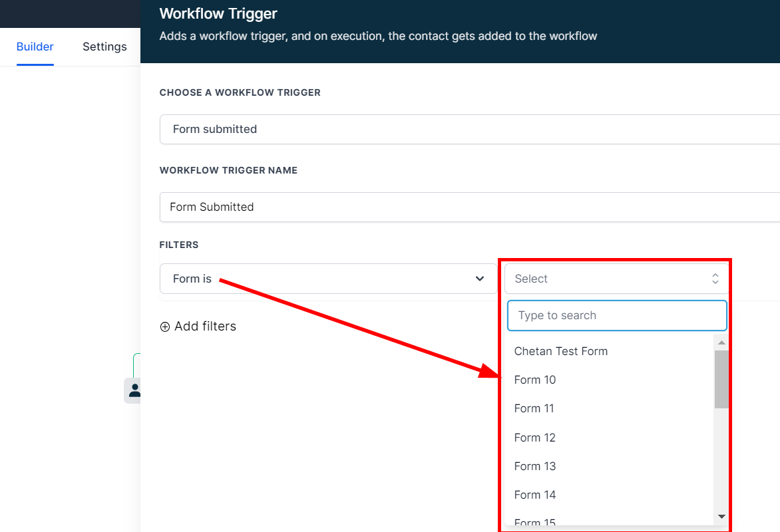This screenshot has width=780, height=532.
Task: Click the Workflow Trigger Name input field
Action: [466, 207]
